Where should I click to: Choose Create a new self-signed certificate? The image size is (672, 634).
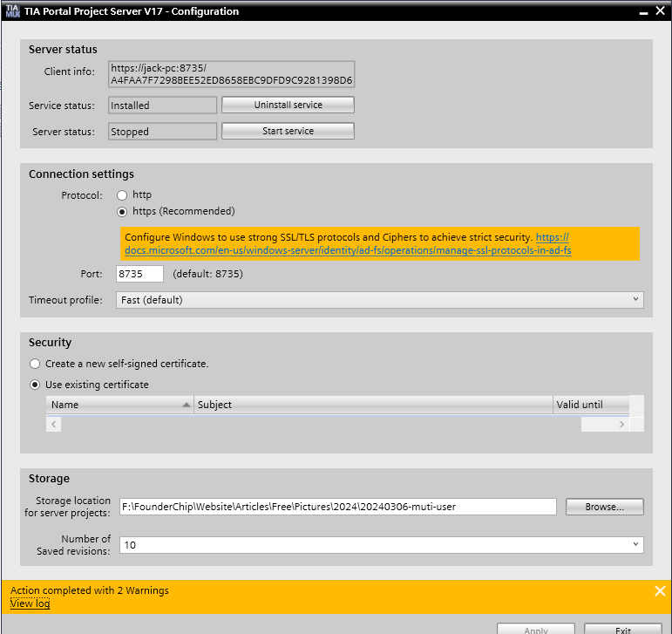[x=35, y=364]
